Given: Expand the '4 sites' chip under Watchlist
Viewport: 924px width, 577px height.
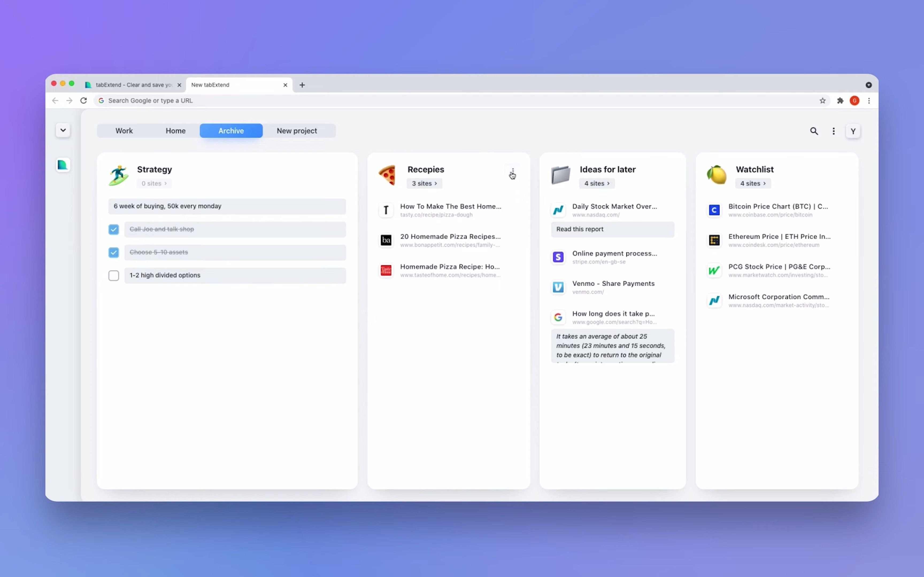Looking at the screenshot, I should [753, 184].
